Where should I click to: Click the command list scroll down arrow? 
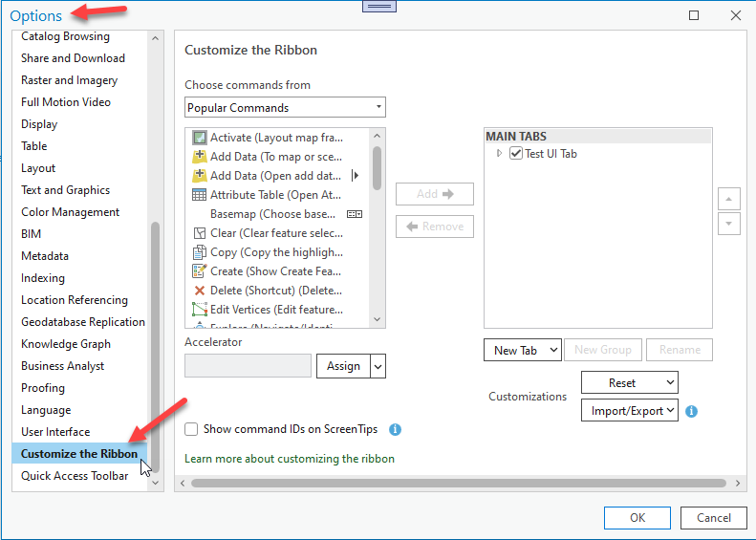[x=377, y=319]
